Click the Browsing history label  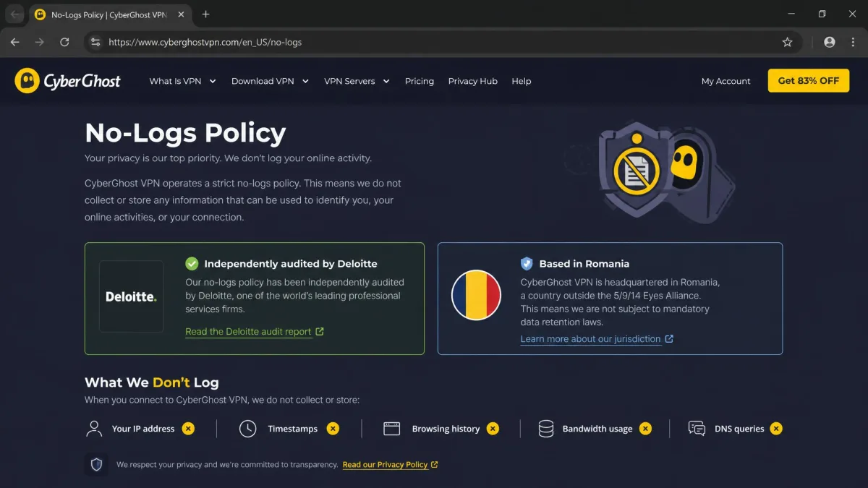coord(446,429)
